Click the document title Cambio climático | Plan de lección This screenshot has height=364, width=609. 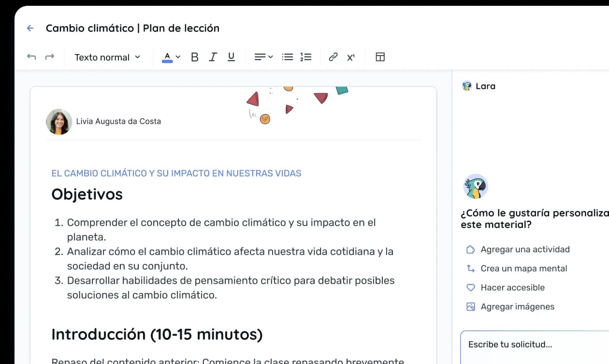pos(132,28)
